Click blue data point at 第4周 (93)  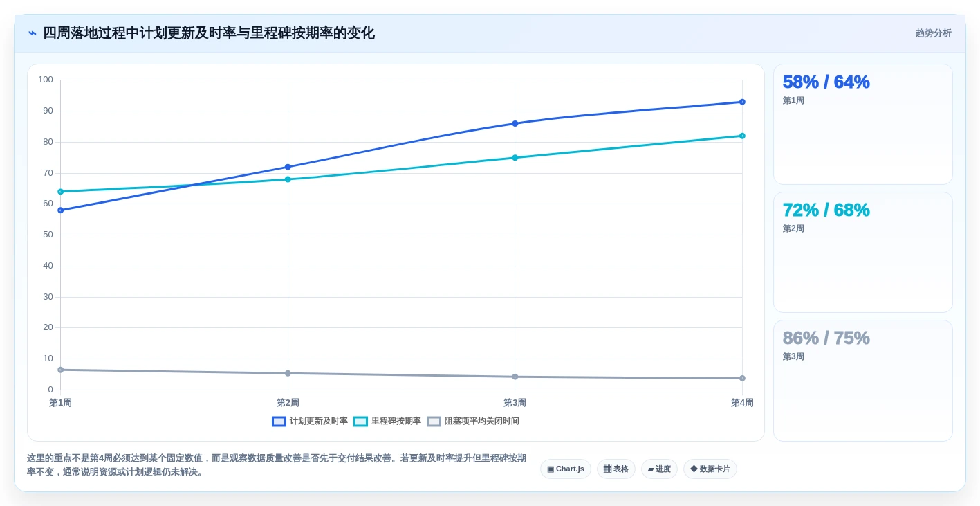tap(742, 102)
